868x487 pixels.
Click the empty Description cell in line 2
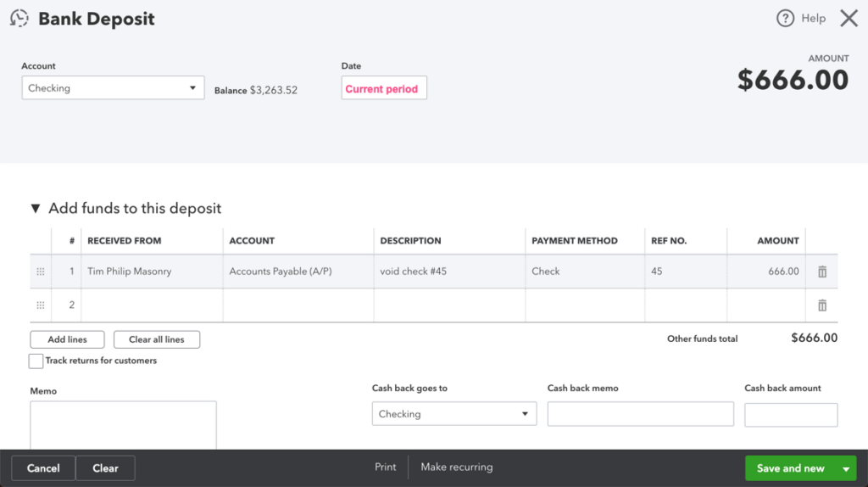coord(449,305)
